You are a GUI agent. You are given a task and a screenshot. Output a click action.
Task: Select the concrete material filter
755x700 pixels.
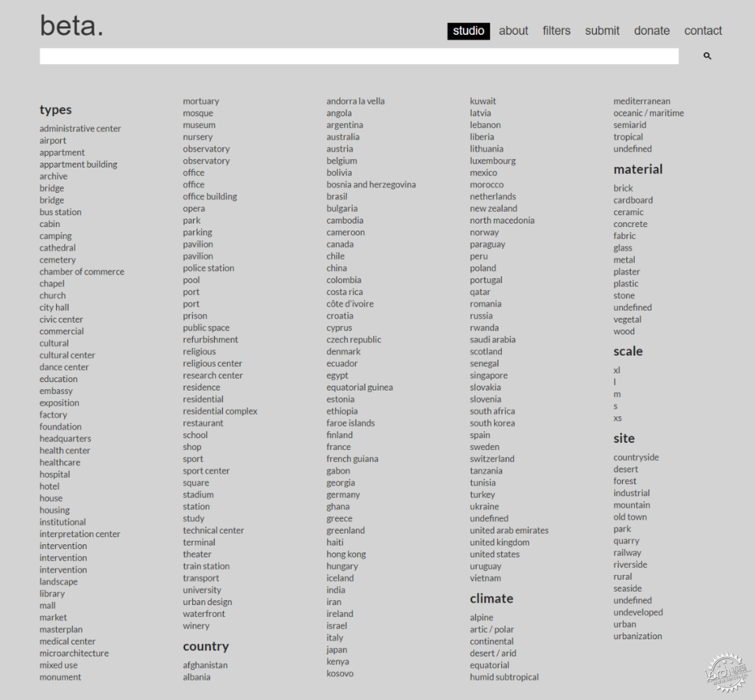[631, 224]
